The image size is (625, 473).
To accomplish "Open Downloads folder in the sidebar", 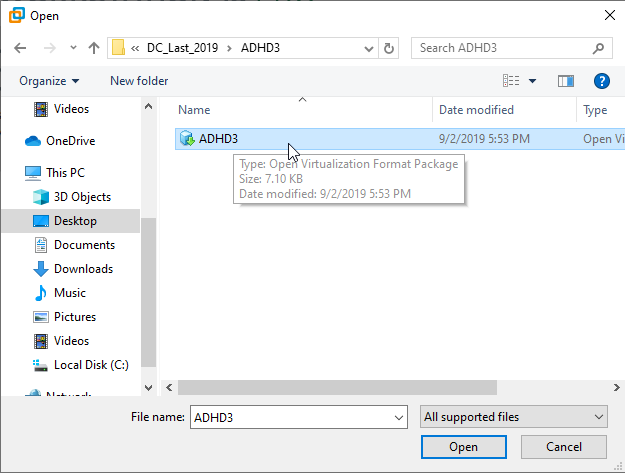I will pos(82,269).
